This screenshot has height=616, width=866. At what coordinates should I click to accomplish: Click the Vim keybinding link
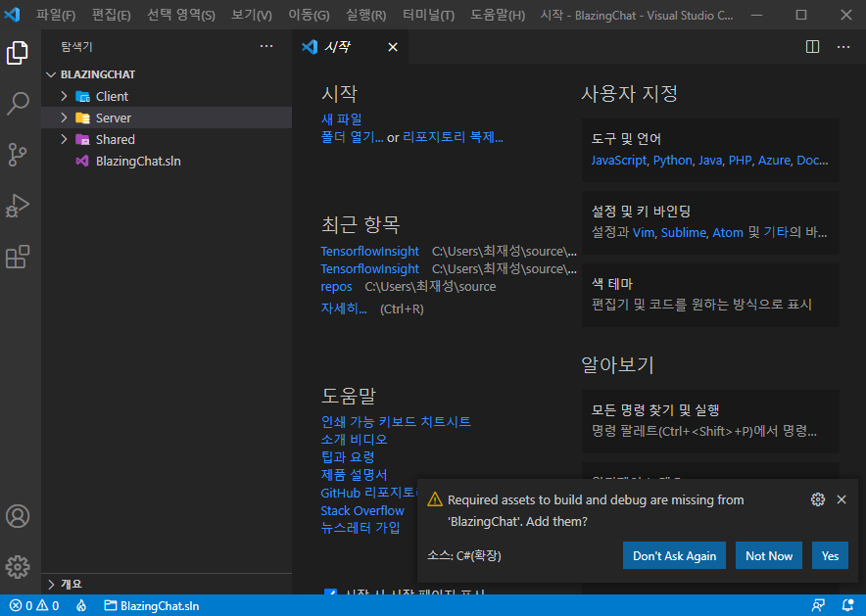(x=643, y=233)
